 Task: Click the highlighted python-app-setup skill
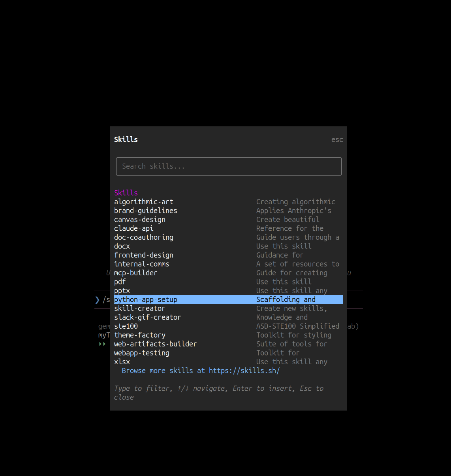tap(229, 299)
